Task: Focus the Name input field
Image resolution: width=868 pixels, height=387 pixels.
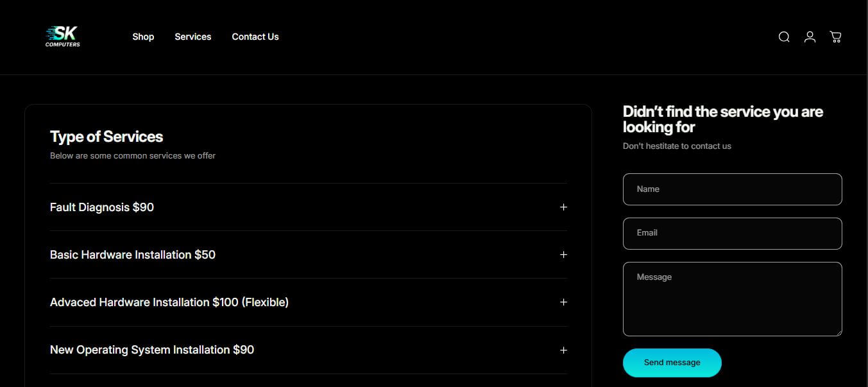Action: pyautogui.click(x=732, y=189)
